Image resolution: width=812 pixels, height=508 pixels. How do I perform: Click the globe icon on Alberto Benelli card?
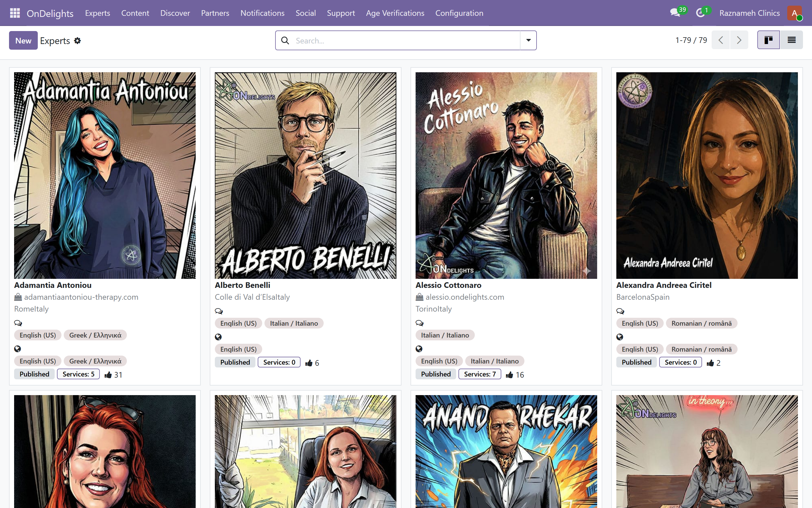point(218,337)
